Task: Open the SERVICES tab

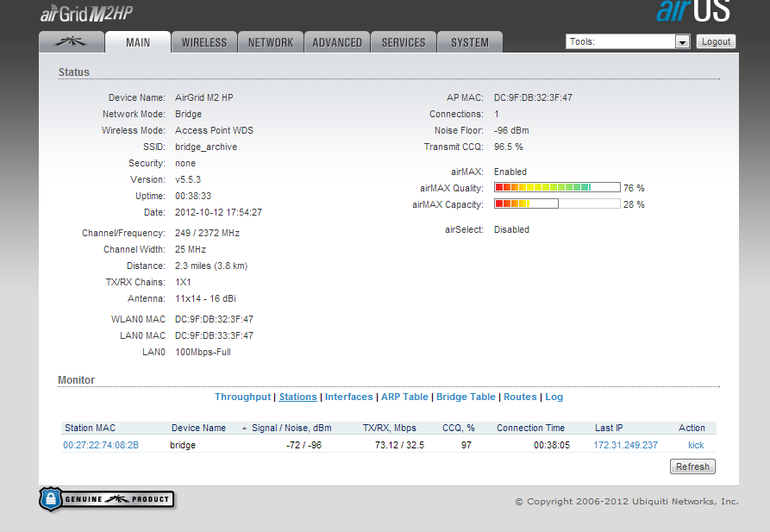Action: click(x=404, y=42)
